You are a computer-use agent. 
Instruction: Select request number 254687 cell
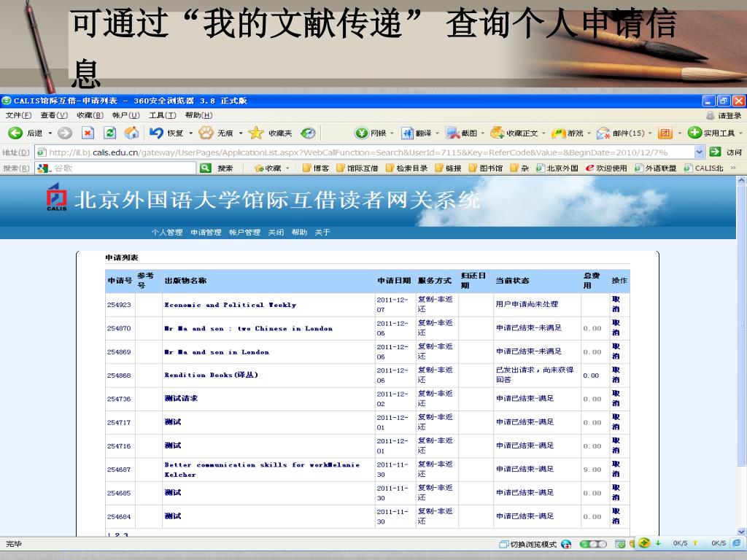[x=119, y=470]
